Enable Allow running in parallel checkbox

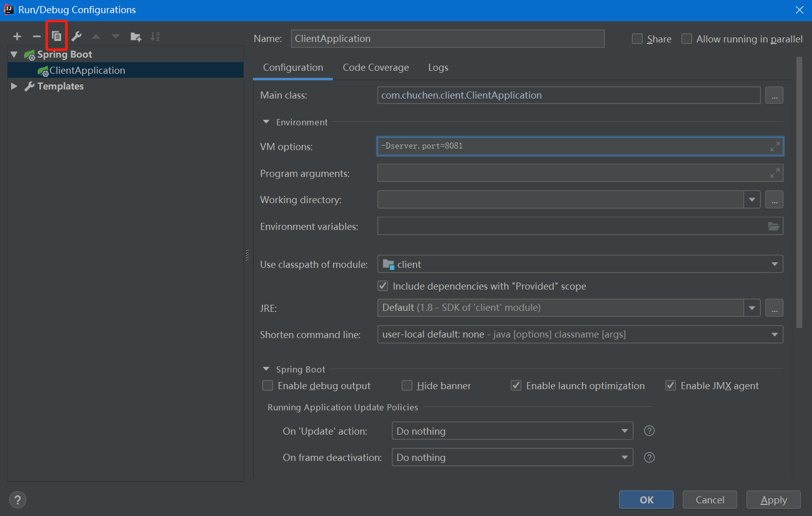pos(687,39)
